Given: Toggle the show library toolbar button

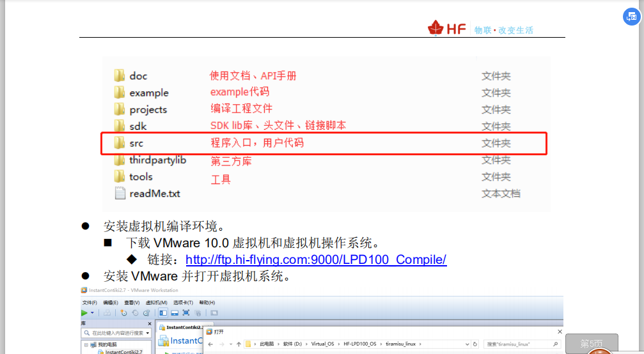Looking at the screenshot, I should coord(163,313).
